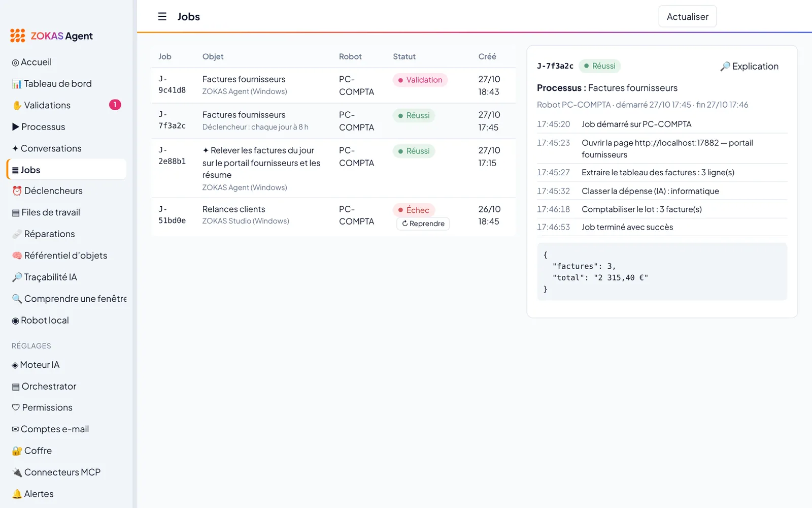This screenshot has height=508, width=812.
Task: Go to Validations in the sidebar
Action: pyautogui.click(x=66, y=105)
